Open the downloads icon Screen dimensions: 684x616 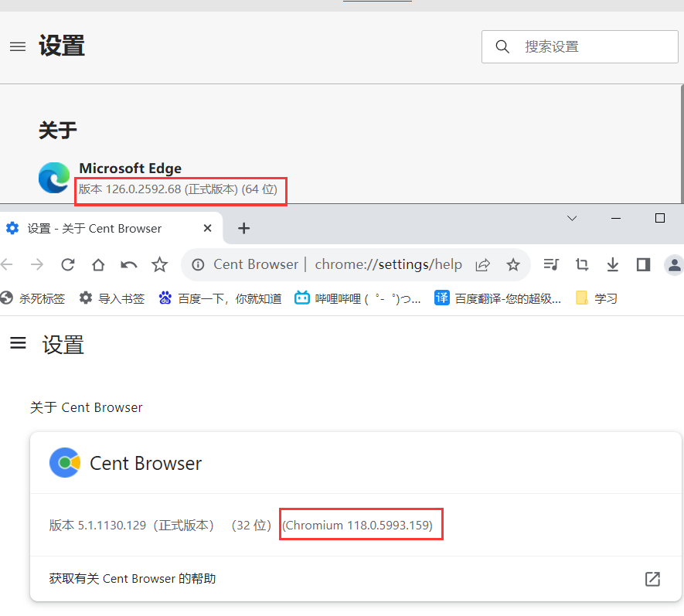[612, 264]
